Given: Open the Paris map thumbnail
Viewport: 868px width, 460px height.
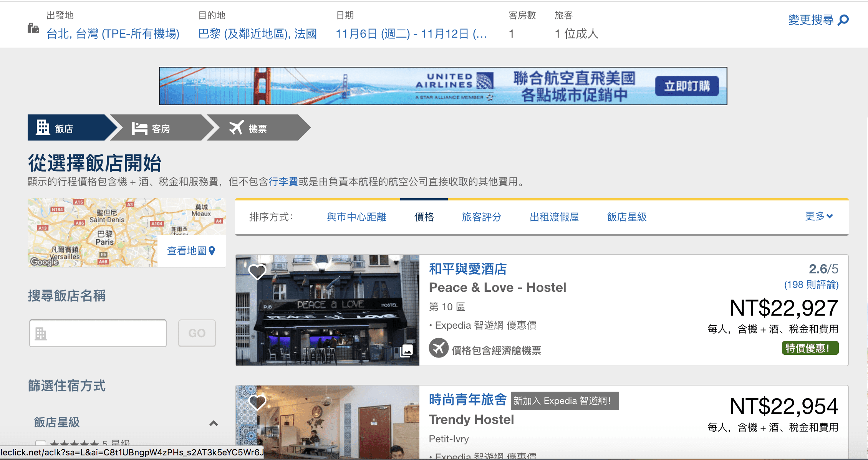Looking at the screenshot, I should (93, 233).
